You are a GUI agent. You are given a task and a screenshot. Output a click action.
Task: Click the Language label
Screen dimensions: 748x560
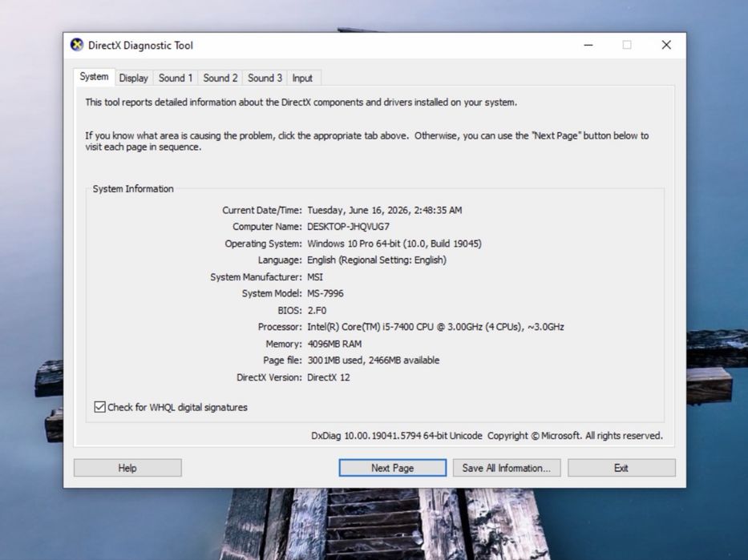click(280, 260)
